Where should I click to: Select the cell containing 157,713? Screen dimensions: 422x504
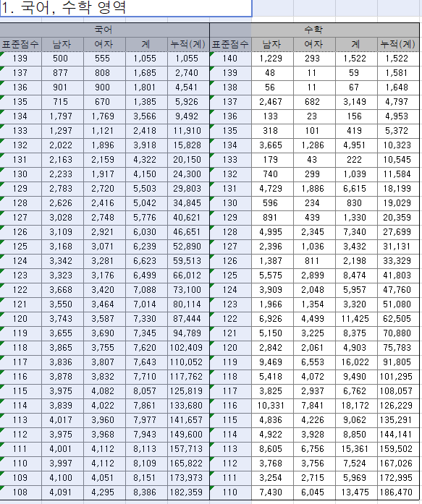tap(188, 449)
